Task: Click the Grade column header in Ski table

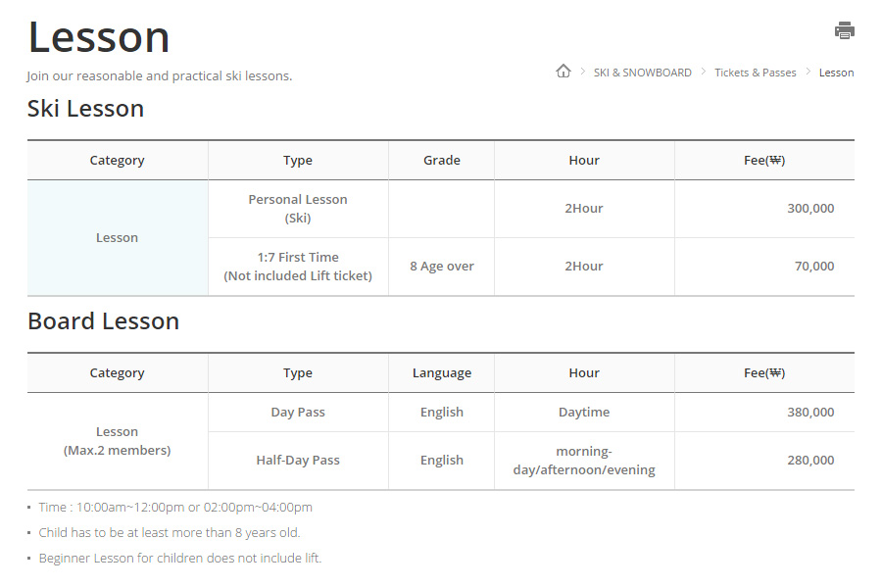Action: [441, 161]
